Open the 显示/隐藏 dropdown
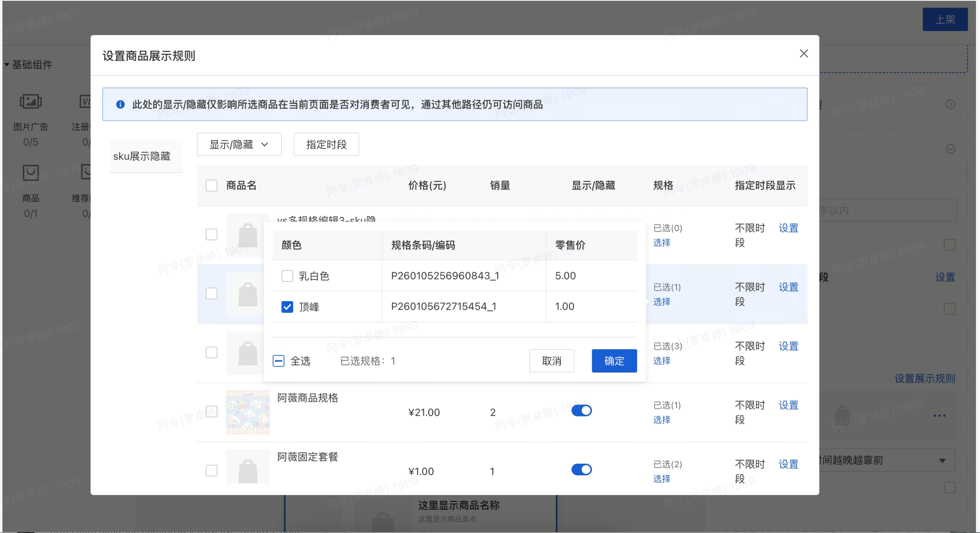Image resolution: width=980 pixels, height=533 pixels. click(x=239, y=144)
